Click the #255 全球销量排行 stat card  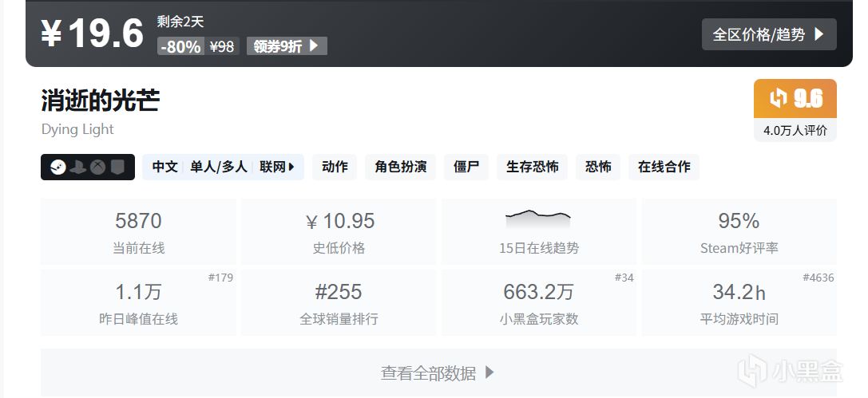[339, 302]
